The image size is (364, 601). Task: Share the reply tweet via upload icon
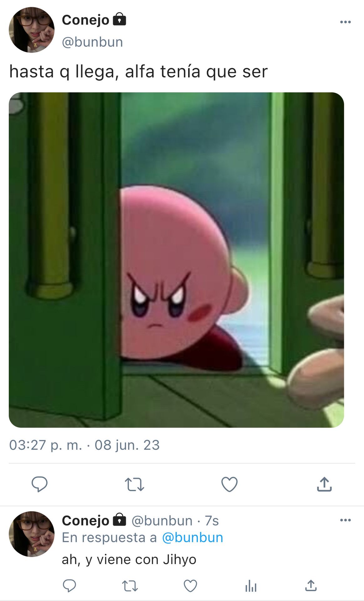tap(311, 586)
